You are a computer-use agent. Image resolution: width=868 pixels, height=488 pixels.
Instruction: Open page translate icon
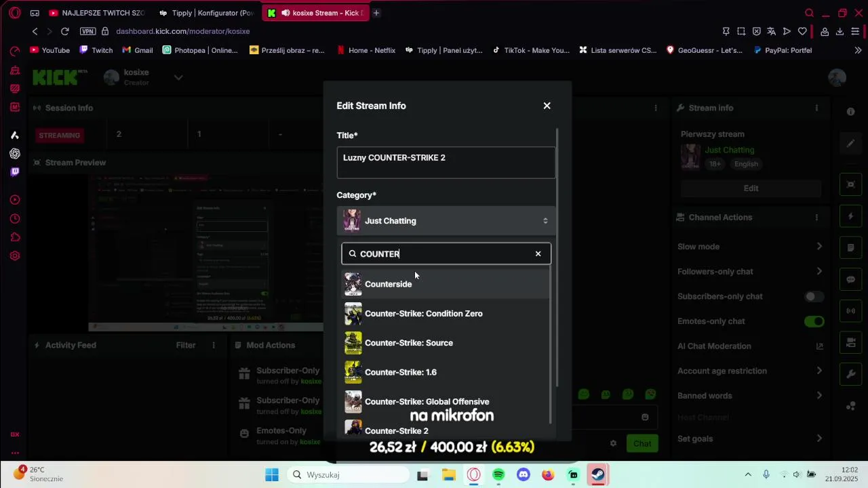[772, 31]
